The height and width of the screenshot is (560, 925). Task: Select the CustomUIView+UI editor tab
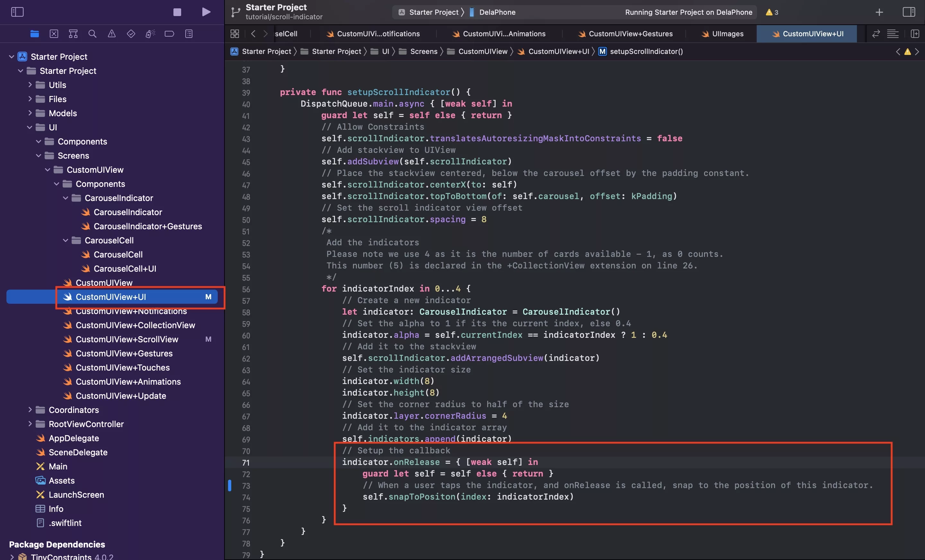tap(807, 34)
